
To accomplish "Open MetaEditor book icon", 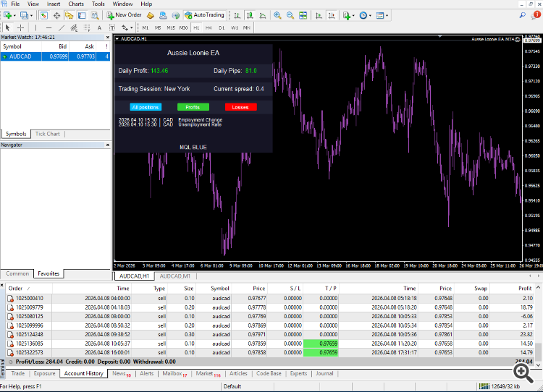I will tap(151, 15).
